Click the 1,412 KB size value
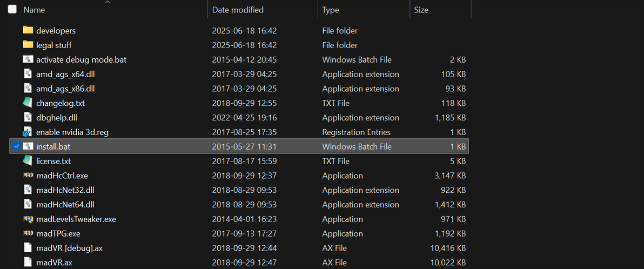 450,205
